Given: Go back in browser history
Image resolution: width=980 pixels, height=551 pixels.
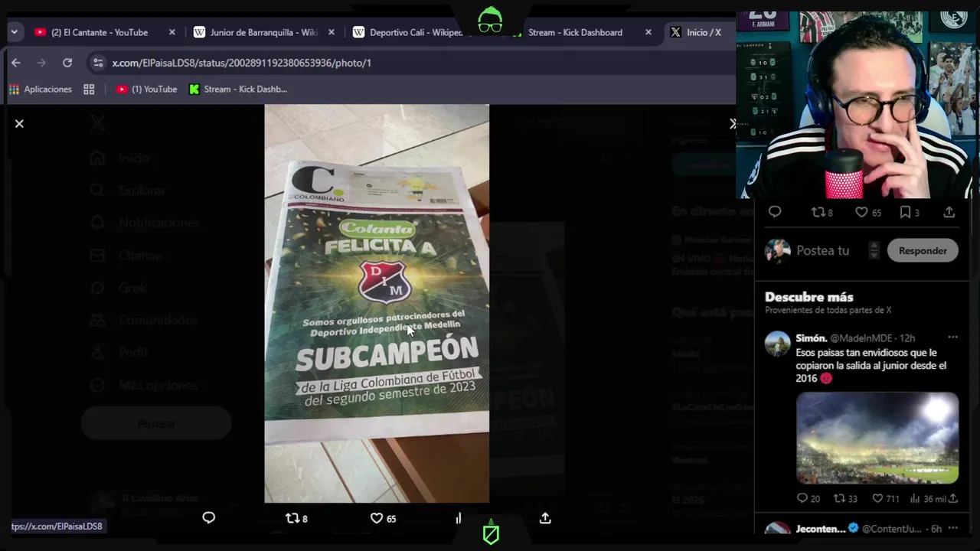Looking at the screenshot, I should 16,63.
